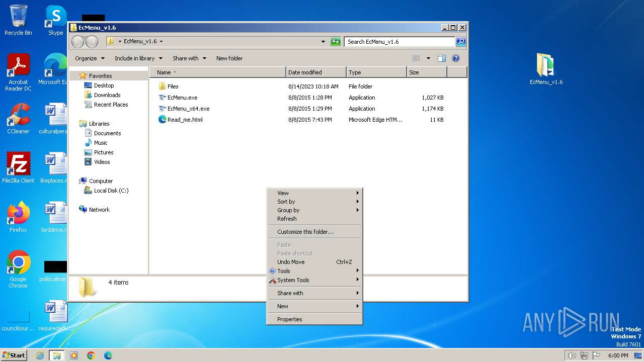Open Properties from context menu

point(314,319)
